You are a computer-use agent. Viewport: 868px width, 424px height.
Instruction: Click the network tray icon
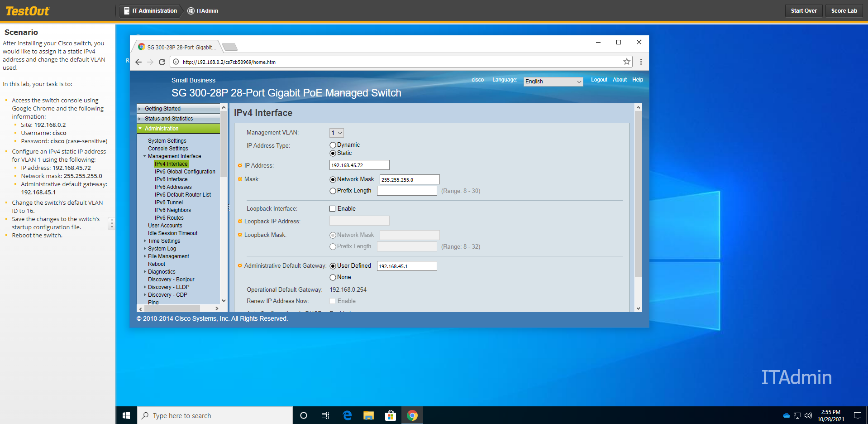(x=797, y=415)
